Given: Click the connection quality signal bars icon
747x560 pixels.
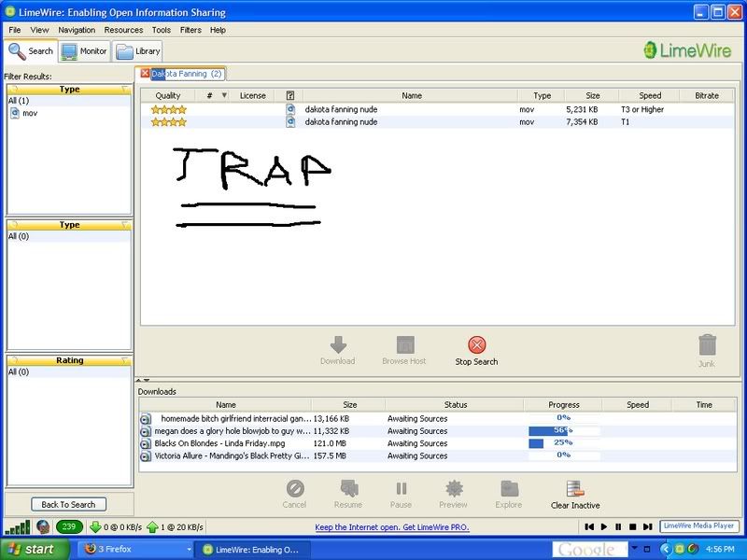Looking at the screenshot, I should [18, 527].
